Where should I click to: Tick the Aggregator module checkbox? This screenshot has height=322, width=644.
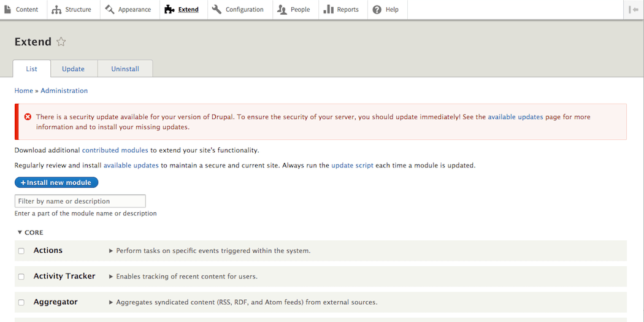coord(21,302)
